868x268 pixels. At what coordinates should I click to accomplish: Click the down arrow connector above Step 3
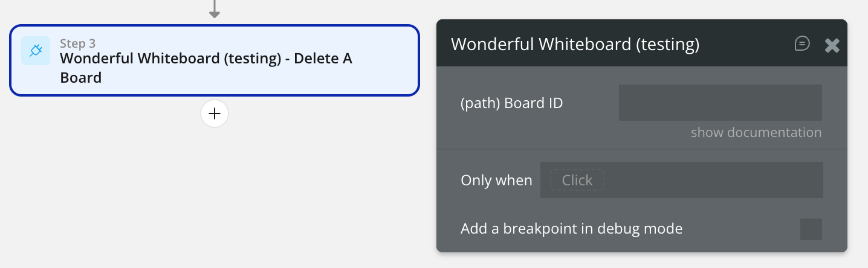click(214, 9)
